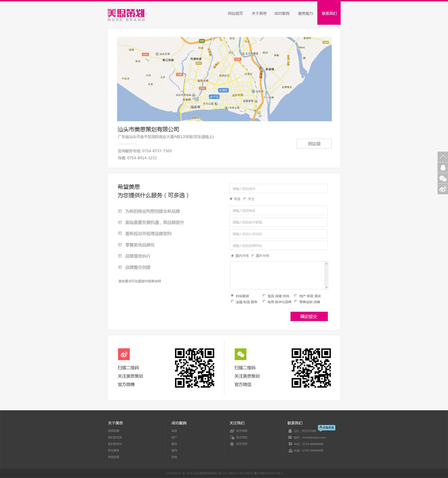Image resolution: width=448 pixels, height=478 pixels.
Task: Click the 到这里 directions button
Action: [314, 144]
